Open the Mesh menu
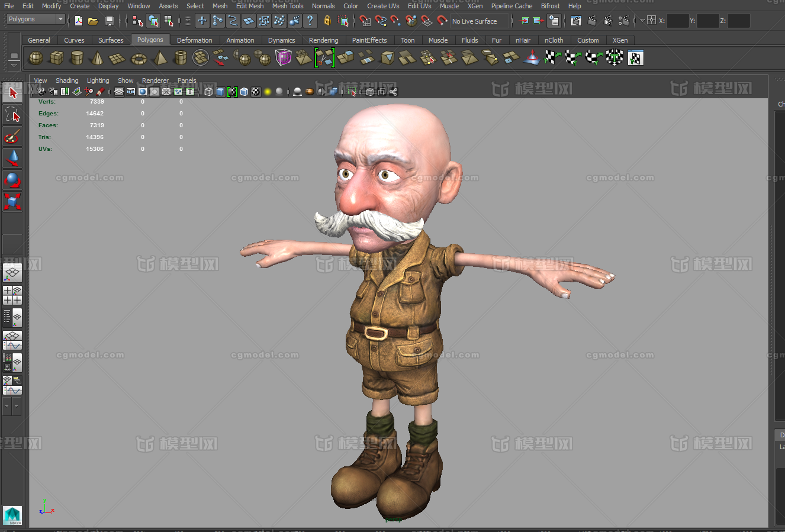 pos(220,6)
